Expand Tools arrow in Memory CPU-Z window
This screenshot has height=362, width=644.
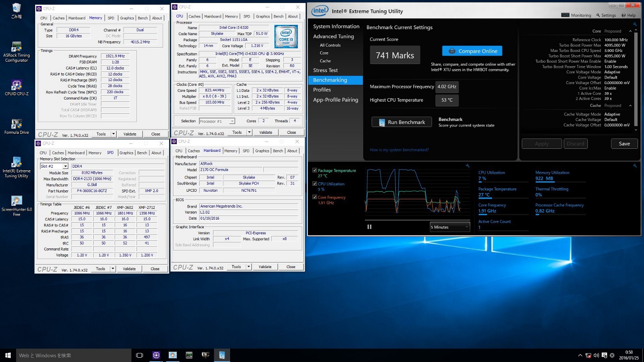[113, 134]
